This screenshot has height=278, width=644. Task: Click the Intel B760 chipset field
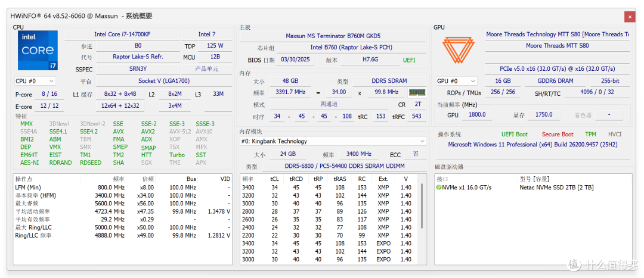[x=351, y=47]
